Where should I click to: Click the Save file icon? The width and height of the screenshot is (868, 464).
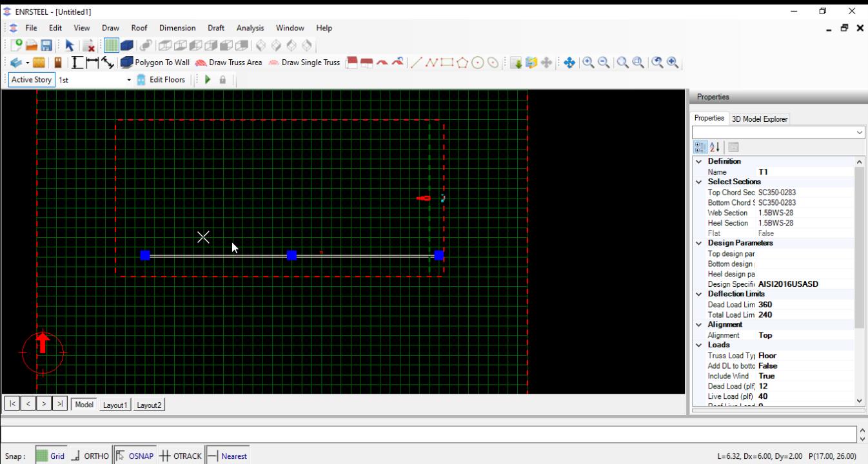46,45
